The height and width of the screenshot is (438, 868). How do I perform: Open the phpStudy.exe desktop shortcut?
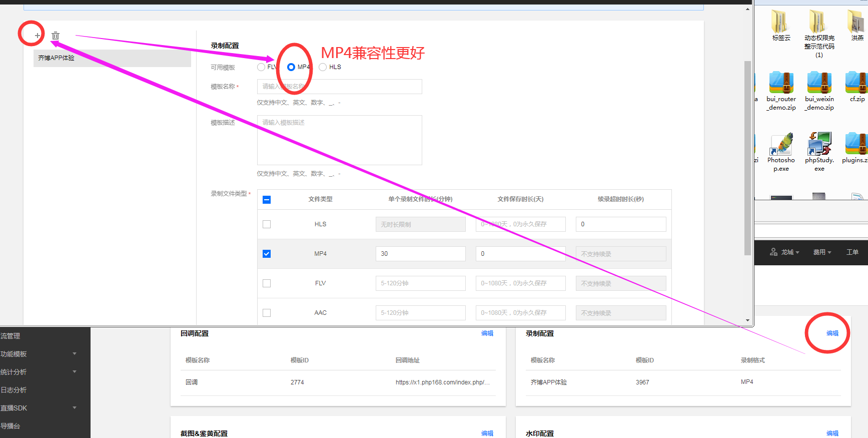(x=819, y=144)
